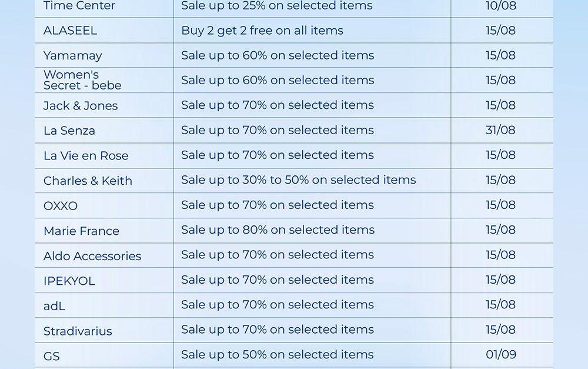The height and width of the screenshot is (369, 588).
Task: Click the Charles & Keith store name
Action: (88, 181)
